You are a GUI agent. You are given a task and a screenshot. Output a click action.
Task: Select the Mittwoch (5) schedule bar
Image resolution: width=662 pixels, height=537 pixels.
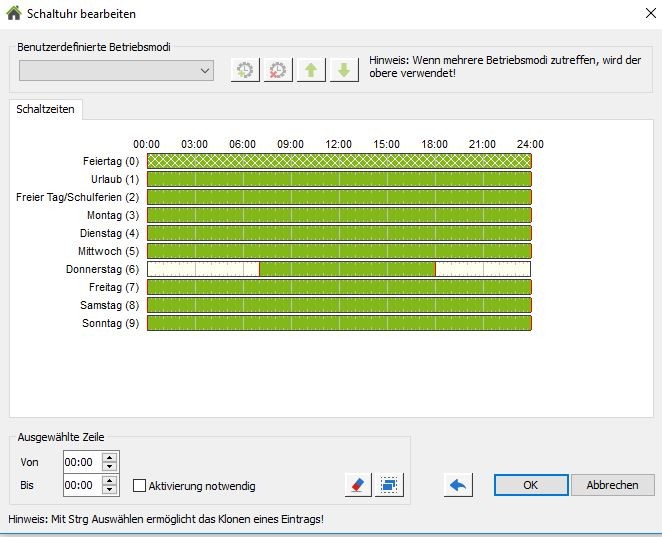point(339,251)
